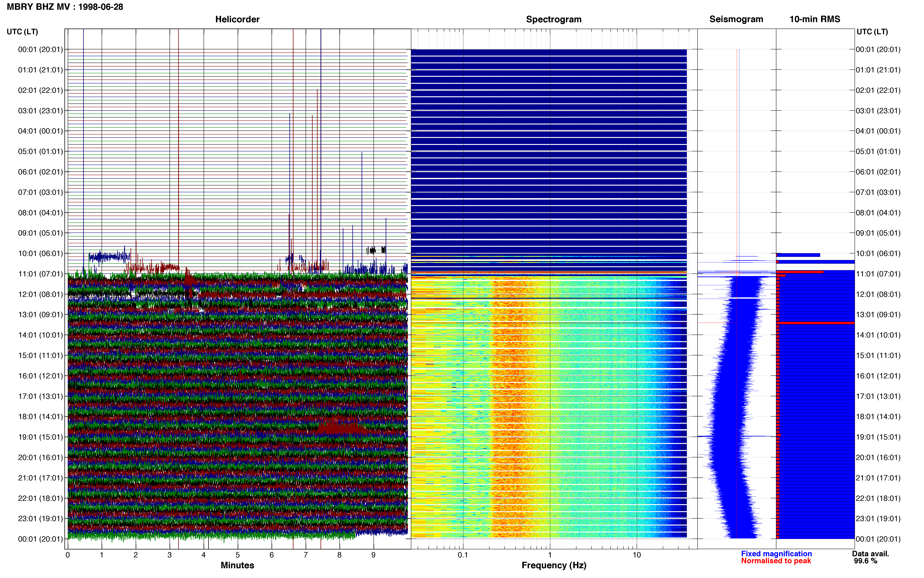Click "20:01 (16:01)" on the right time axis
Image resolution: width=924 pixels, height=578 pixels.
(878, 457)
